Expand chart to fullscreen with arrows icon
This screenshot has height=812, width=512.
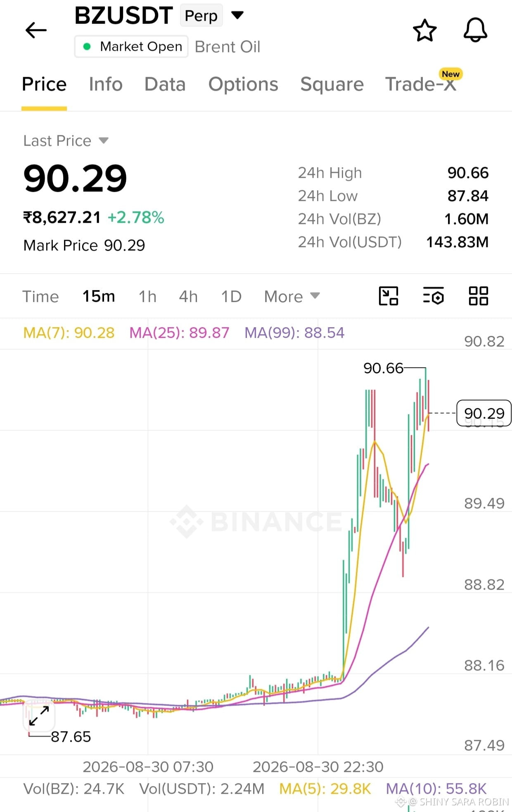pyautogui.click(x=39, y=716)
